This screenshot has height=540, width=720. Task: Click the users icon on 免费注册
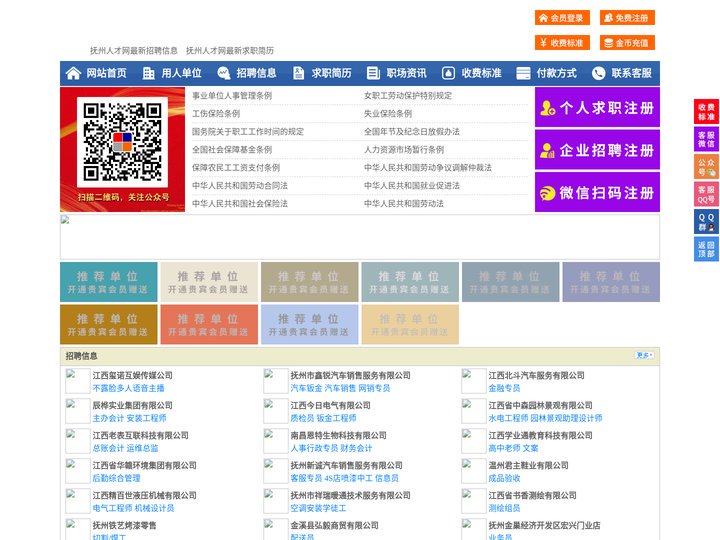point(608,18)
